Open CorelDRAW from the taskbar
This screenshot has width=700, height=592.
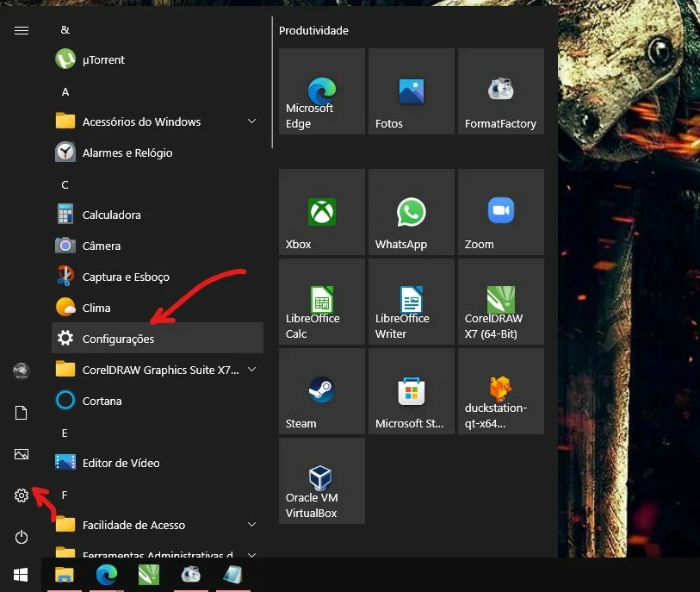149,575
